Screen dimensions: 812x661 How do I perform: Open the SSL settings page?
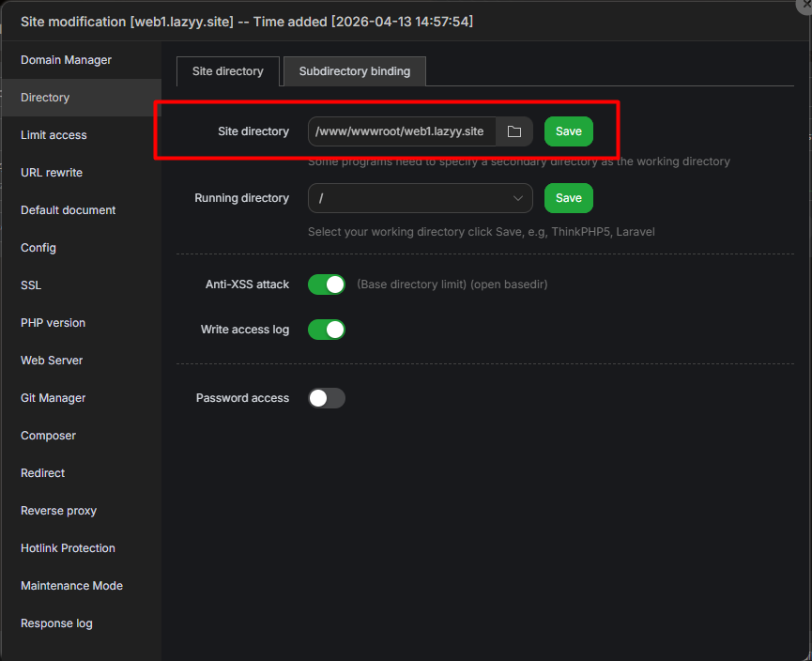31,285
